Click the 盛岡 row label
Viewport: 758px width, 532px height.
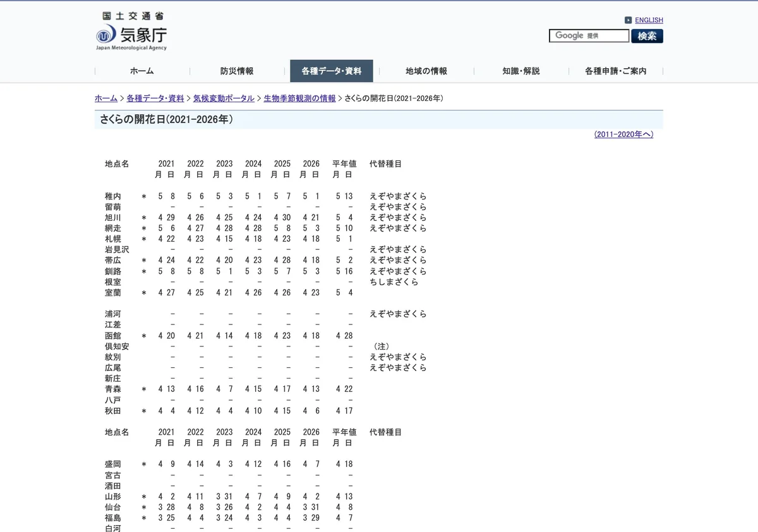113,464
